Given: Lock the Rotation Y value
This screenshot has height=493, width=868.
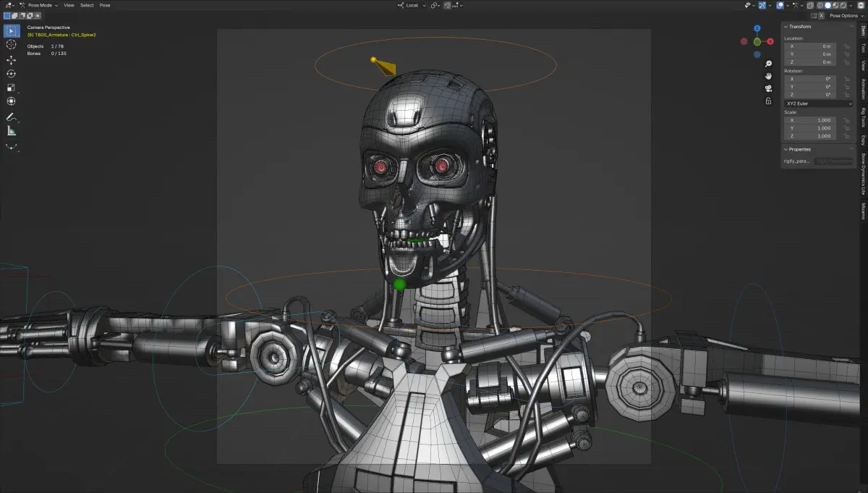Looking at the screenshot, I should [847, 87].
